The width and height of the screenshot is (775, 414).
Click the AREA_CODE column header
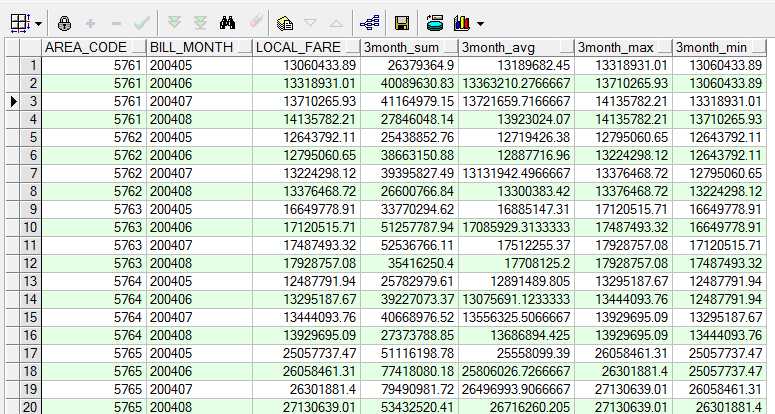(94, 47)
